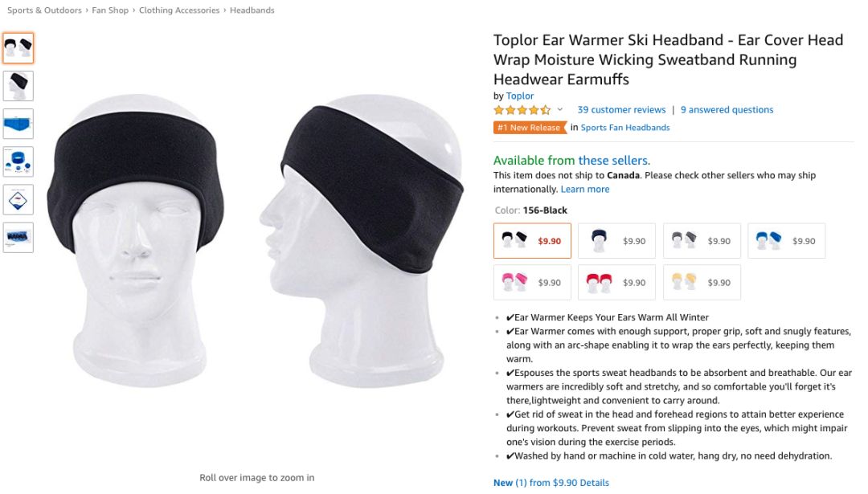The height and width of the screenshot is (494, 868).
Task: Show the fourth thumbnail, a blue headband on a head
Action: (18, 161)
